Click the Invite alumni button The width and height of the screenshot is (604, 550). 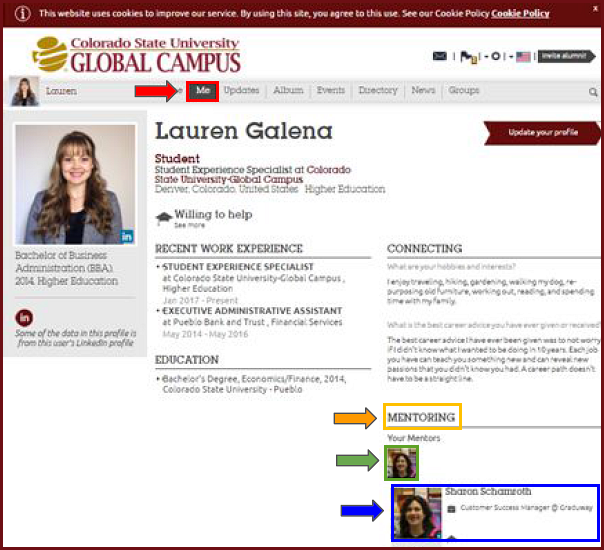coord(567,56)
